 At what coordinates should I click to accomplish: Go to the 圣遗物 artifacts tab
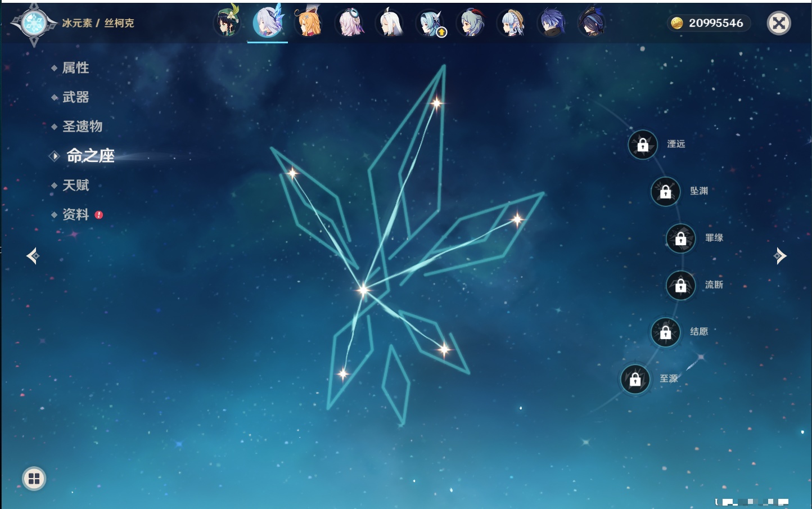click(x=82, y=127)
